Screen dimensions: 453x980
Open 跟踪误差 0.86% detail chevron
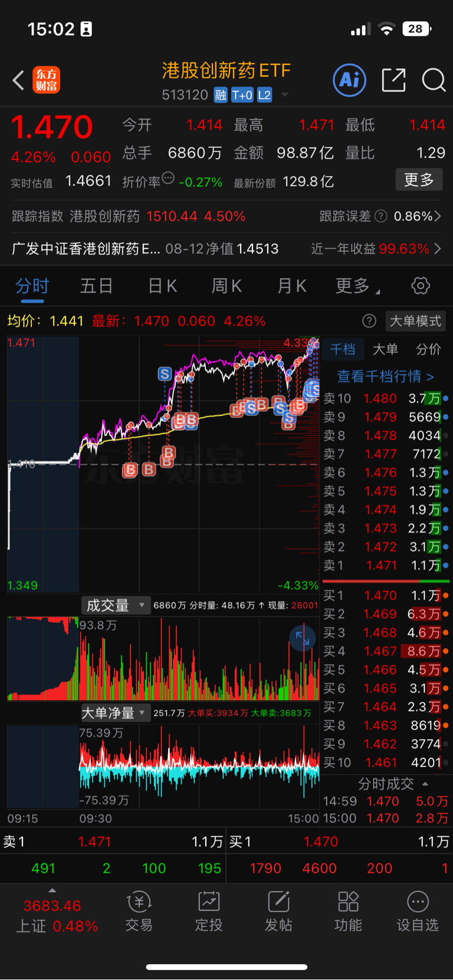438,216
